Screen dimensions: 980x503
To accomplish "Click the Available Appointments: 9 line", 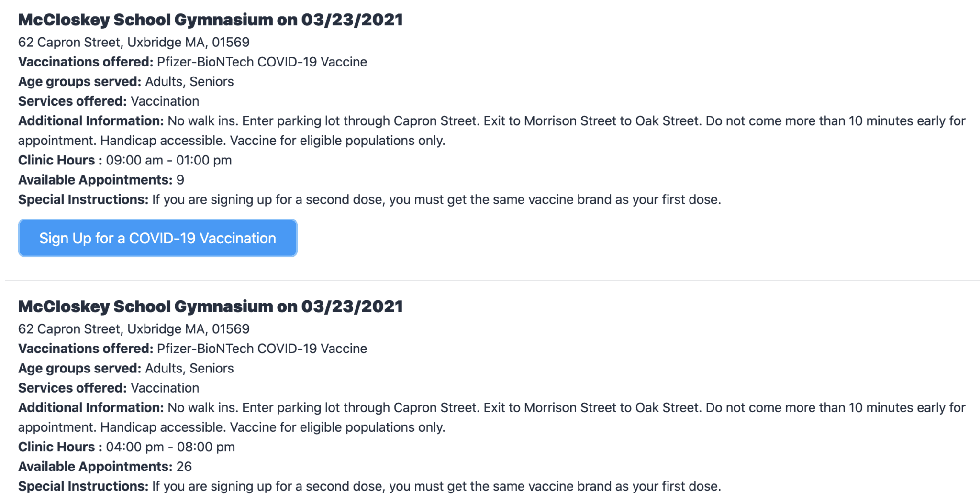I will (101, 180).
